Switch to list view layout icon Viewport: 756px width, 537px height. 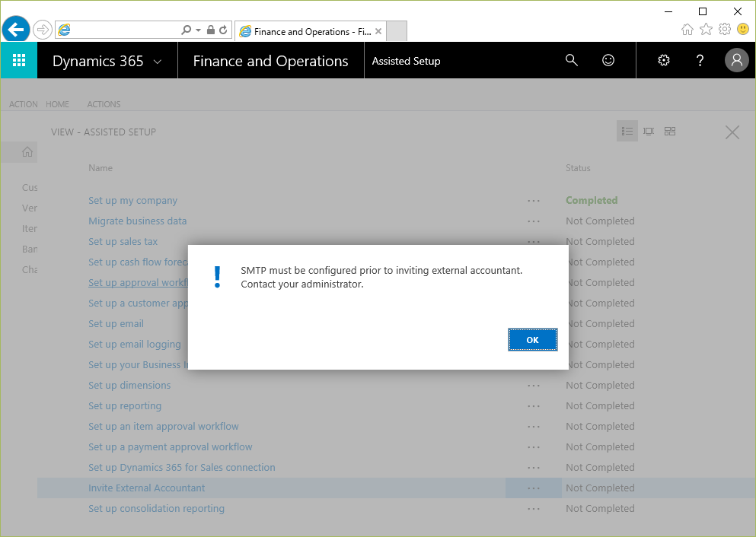(x=627, y=131)
